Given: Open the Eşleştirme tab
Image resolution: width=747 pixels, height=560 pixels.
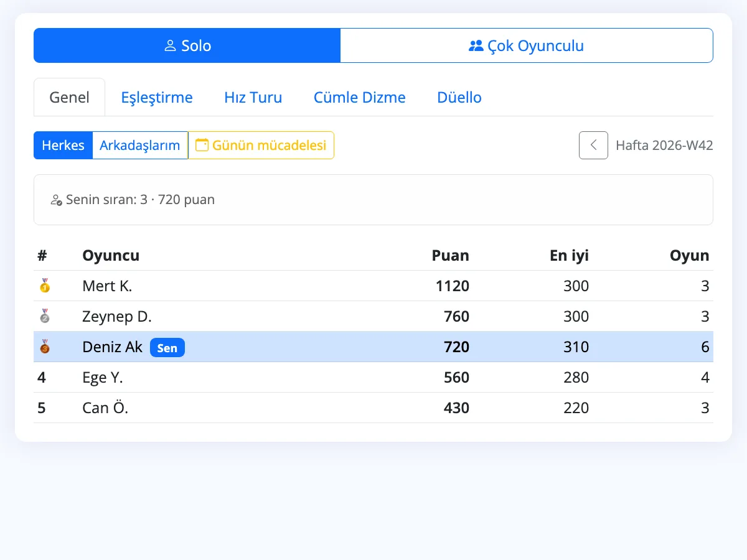Looking at the screenshot, I should [x=157, y=97].
